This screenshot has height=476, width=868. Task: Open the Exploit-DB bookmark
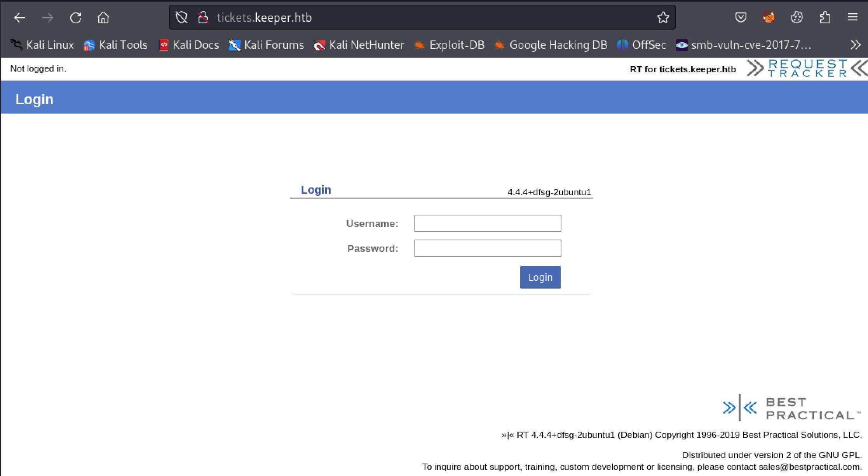pyautogui.click(x=450, y=45)
